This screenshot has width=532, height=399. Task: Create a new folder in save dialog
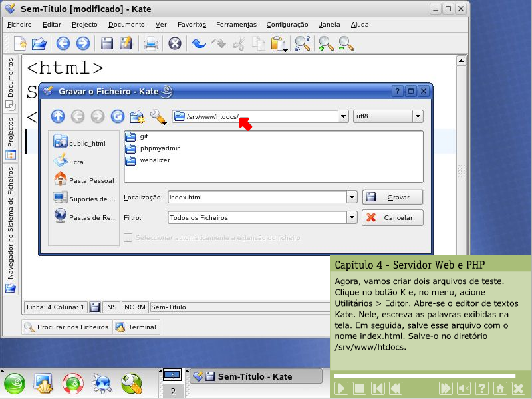pyautogui.click(x=138, y=117)
